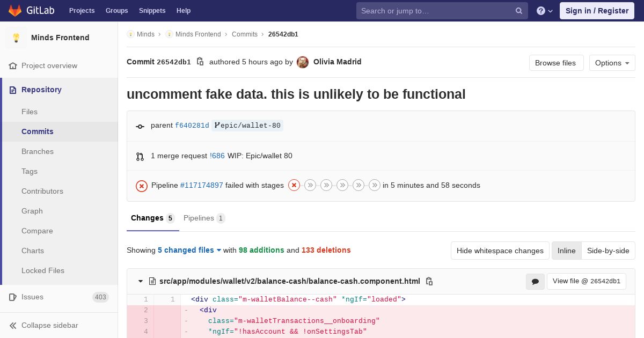Image resolution: width=644 pixels, height=338 pixels.
Task: Copy the balance-cash file path
Action: tap(429, 281)
